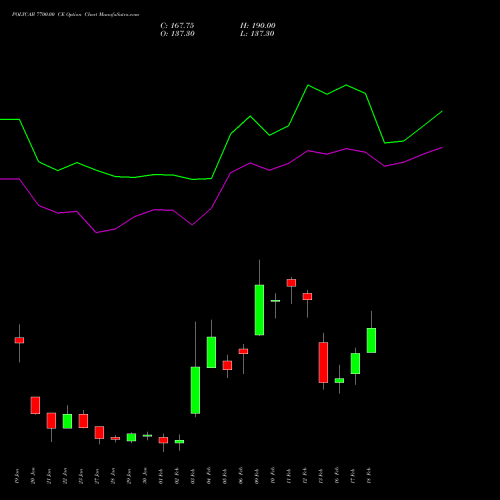Screen dimensions: 500x500
Task: Click the 13 Feb date label
Action: tap(321, 476)
